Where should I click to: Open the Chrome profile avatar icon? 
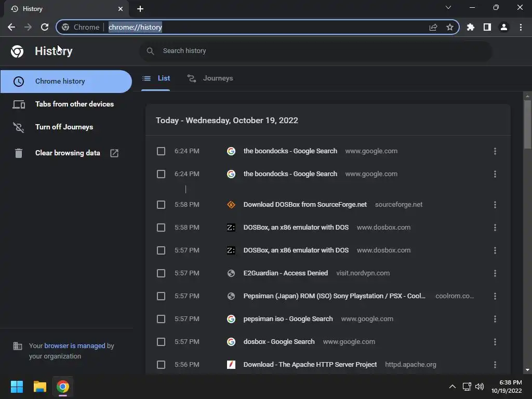coord(504,27)
